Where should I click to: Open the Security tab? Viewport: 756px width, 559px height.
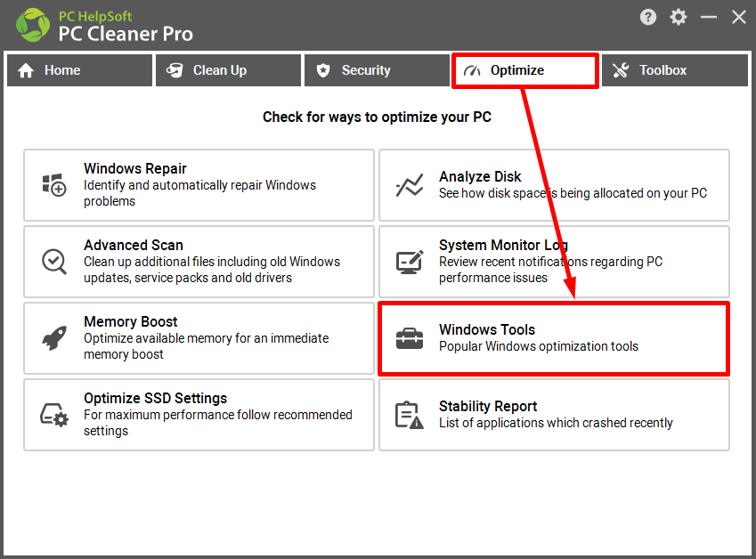377,70
